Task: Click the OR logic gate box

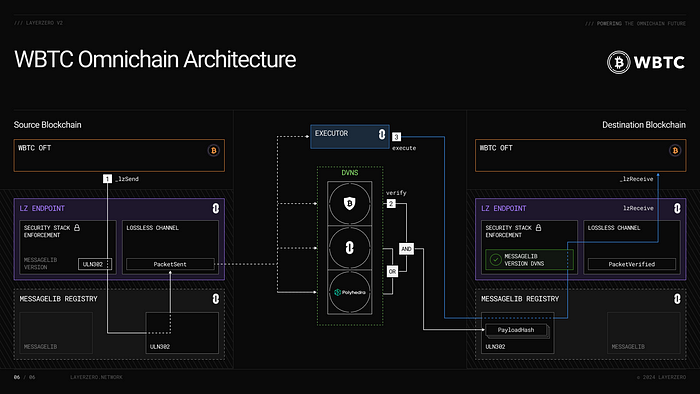Action: [x=392, y=271]
